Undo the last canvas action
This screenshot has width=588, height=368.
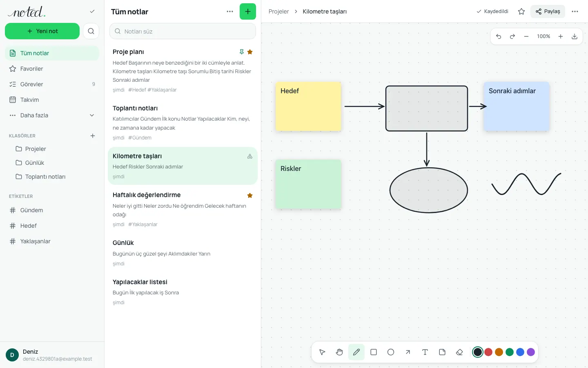[499, 36]
